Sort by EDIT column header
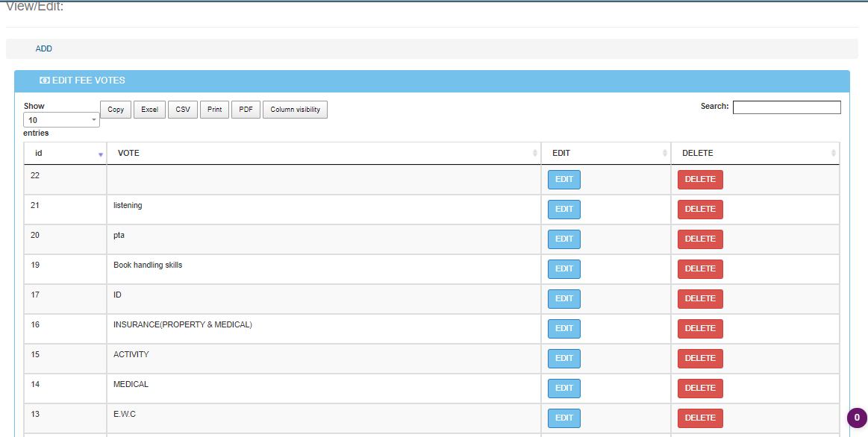Screen dimensions: 868x437 [605, 153]
